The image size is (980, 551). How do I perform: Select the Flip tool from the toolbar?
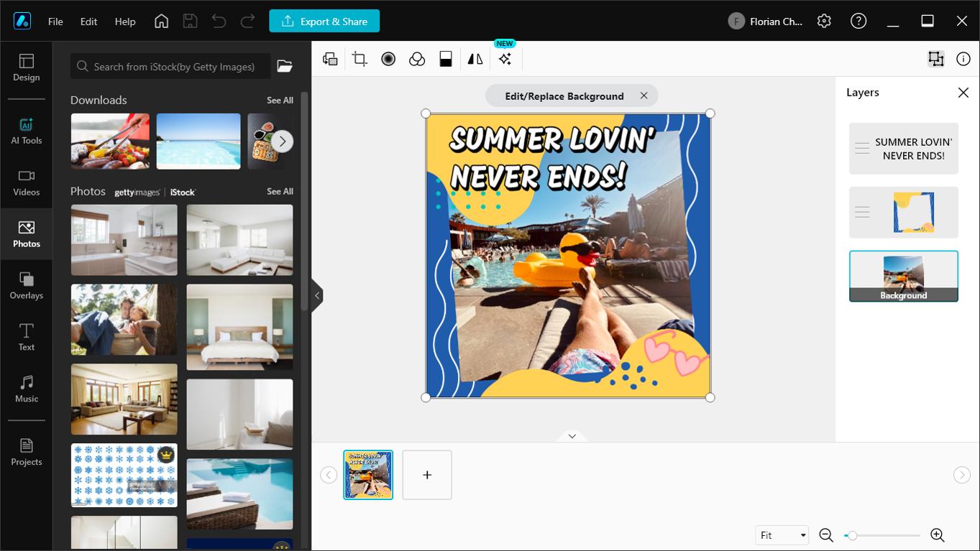click(475, 58)
